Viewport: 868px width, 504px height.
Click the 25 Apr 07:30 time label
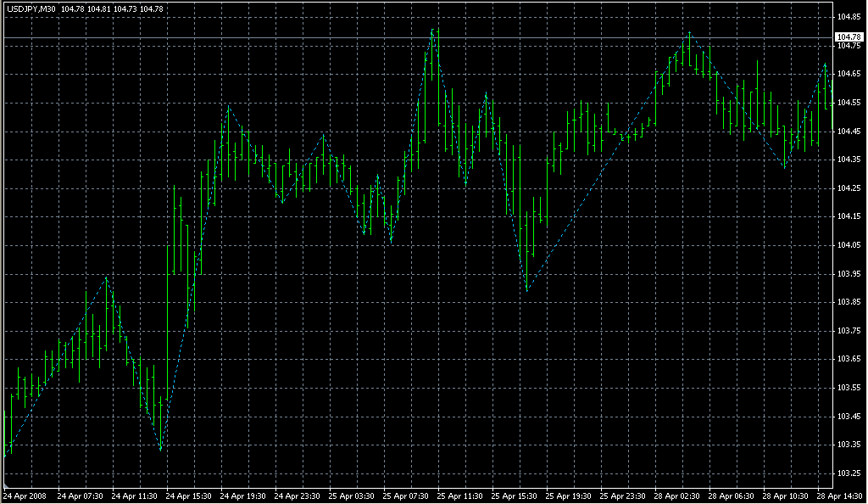coord(404,496)
